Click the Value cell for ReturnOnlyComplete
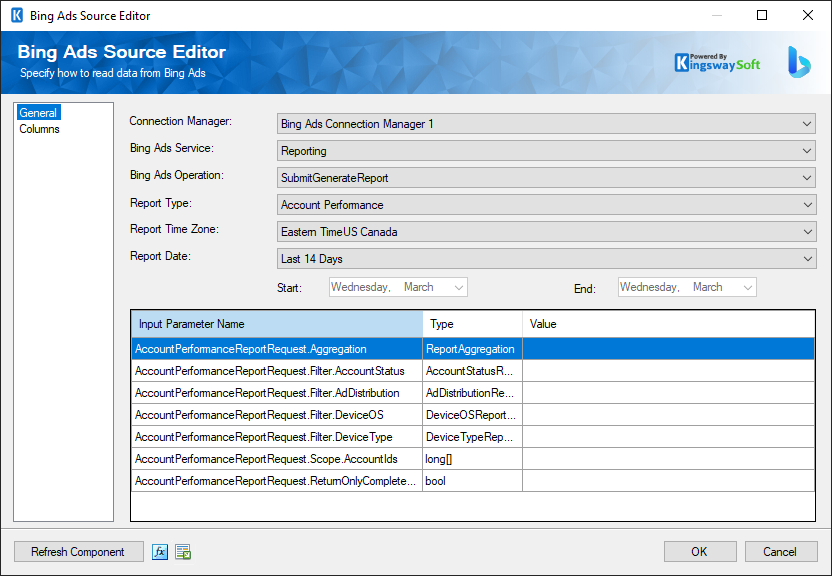Viewport: 832px width, 576px height. pyautogui.click(x=669, y=481)
